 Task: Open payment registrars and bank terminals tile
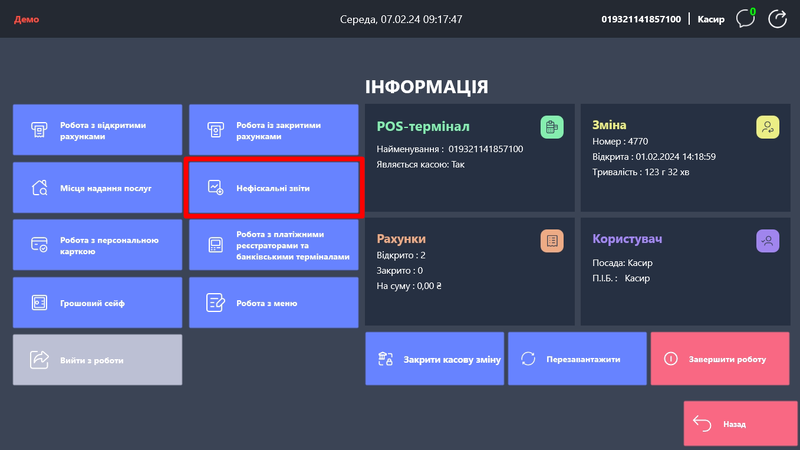point(273,245)
